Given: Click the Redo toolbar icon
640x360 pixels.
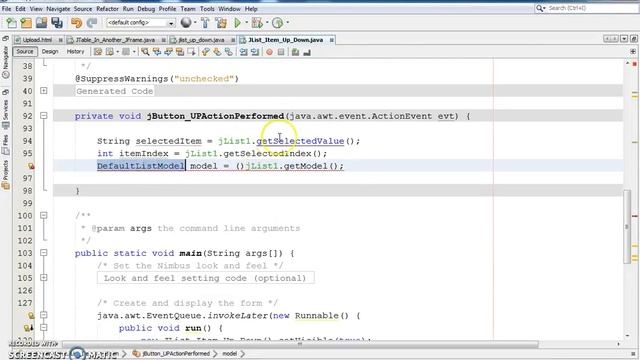Looking at the screenshot, I should [x=92, y=23].
